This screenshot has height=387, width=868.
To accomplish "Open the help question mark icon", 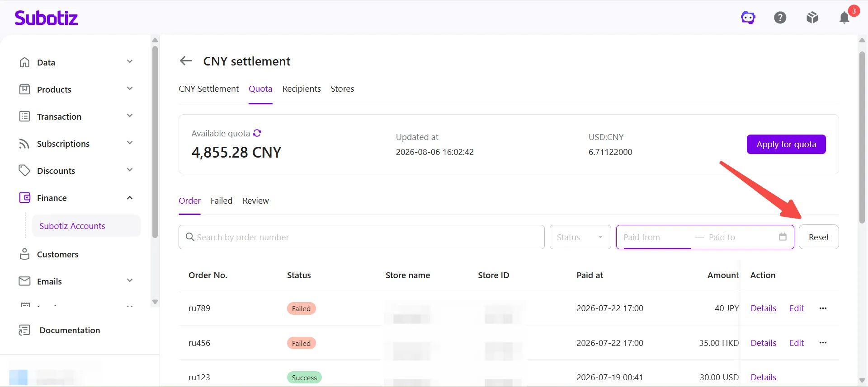I will pyautogui.click(x=780, y=18).
